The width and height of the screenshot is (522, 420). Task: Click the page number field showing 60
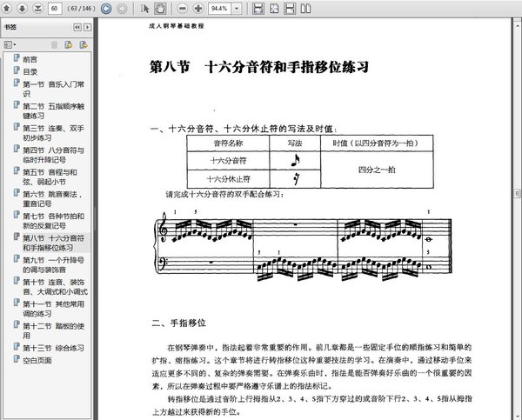coord(55,9)
